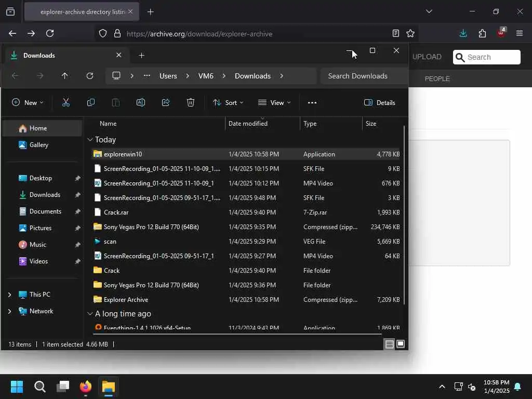Click the file list vertical scrollbar
Viewport: 532px width, 399px height.
(404, 216)
